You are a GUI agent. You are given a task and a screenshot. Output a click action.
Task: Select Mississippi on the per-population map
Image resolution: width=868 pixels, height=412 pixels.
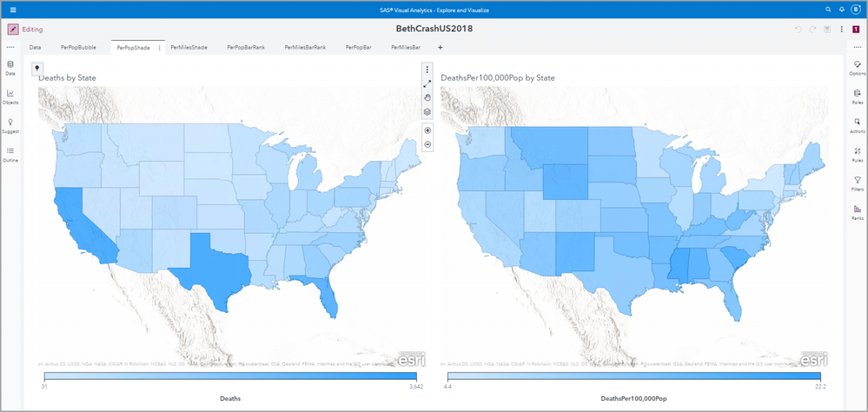coord(679,265)
